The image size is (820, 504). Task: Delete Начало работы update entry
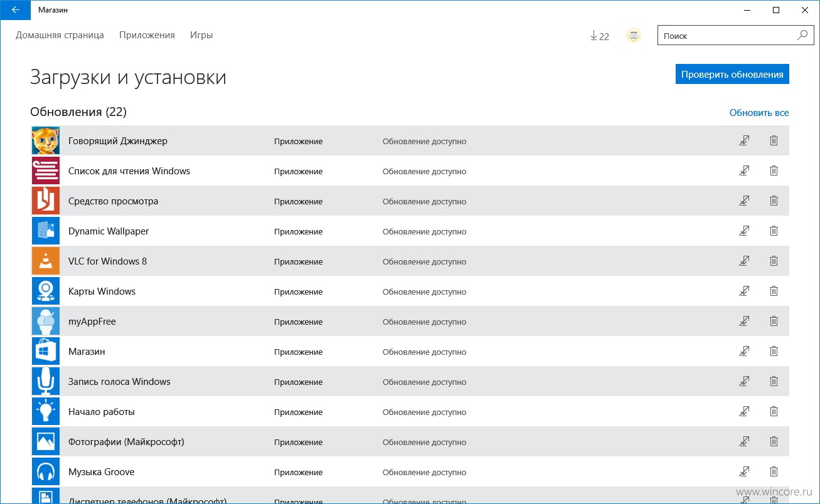click(x=774, y=412)
